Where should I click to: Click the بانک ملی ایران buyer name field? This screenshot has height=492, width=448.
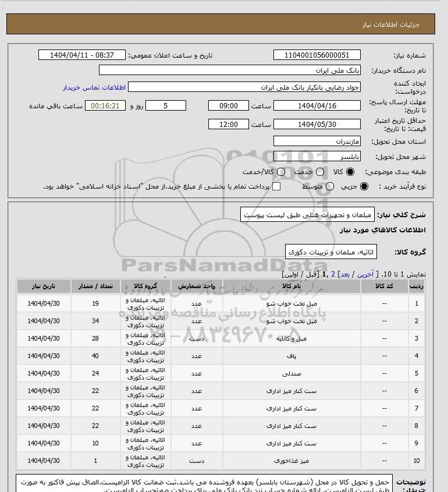(x=229, y=70)
